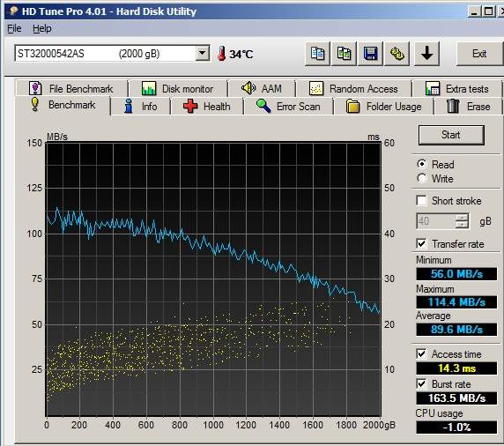504x446 pixels.
Task: Click the down arrow minimize-to-tray icon
Action: click(x=426, y=54)
